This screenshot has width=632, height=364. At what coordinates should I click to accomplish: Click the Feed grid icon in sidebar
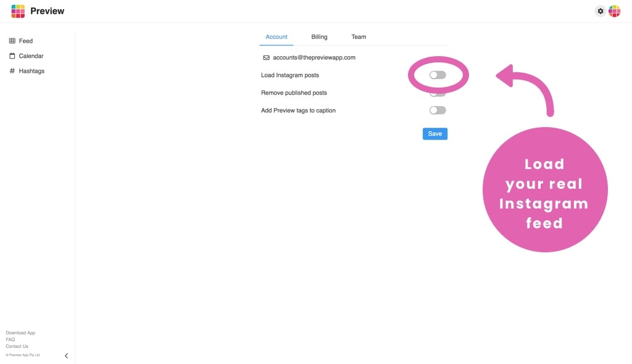point(12,41)
